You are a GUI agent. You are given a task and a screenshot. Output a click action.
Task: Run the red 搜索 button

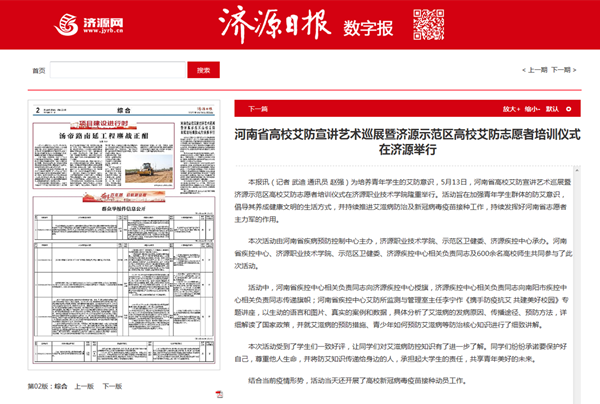point(204,70)
